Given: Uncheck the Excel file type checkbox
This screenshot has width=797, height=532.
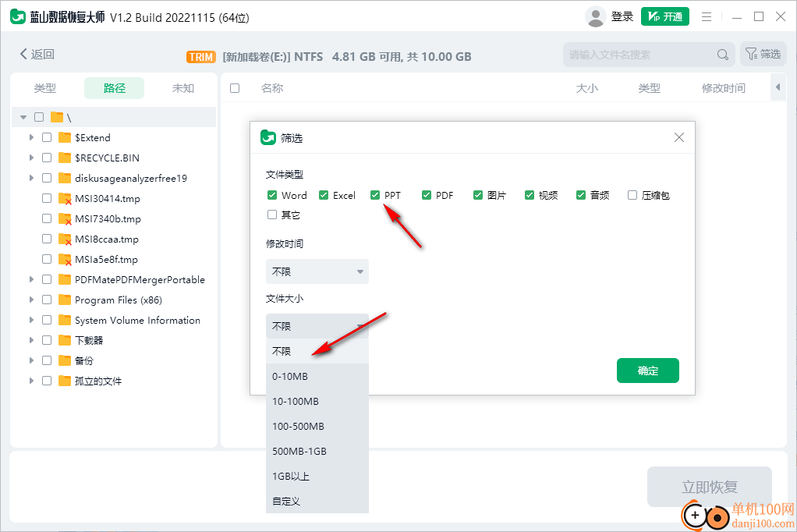Looking at the screenshot, I should pyautogui.click(x=324, y=195).
